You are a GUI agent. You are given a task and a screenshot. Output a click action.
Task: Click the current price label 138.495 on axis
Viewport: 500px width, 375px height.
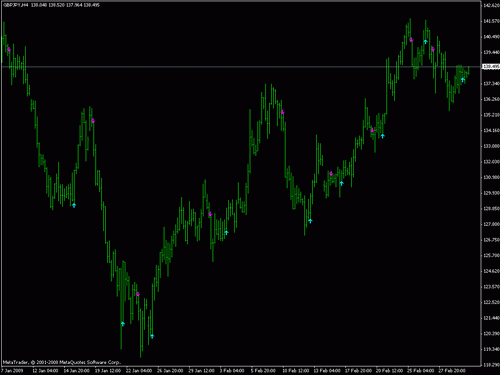point(491,67)
